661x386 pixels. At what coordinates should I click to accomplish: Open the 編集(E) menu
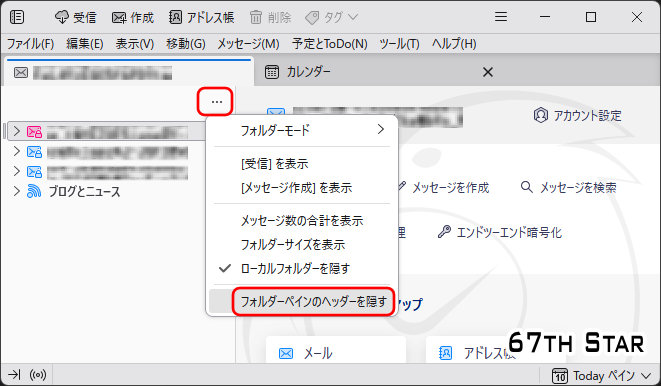(x=85, y=43)
